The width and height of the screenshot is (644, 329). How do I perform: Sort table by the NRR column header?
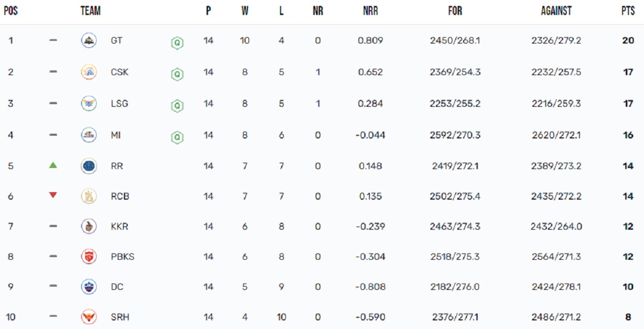[x=370, y=11]
